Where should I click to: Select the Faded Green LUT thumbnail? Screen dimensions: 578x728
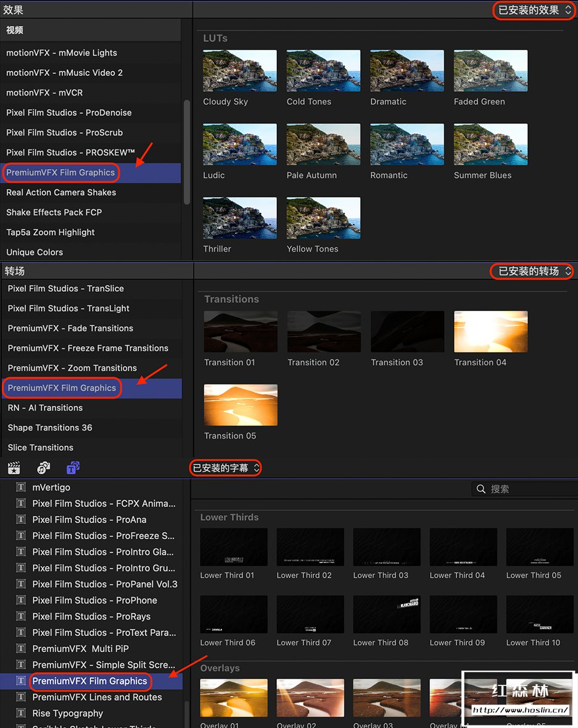point(491,70)
